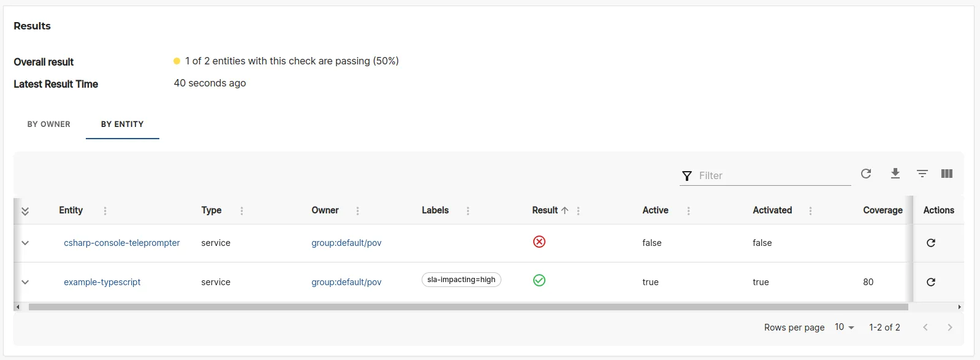Switch to the BY OWNER tab

48,124
